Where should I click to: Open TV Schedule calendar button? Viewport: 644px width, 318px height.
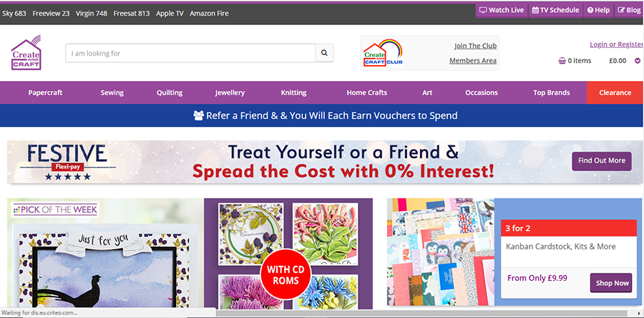click(x=555, y=10)
